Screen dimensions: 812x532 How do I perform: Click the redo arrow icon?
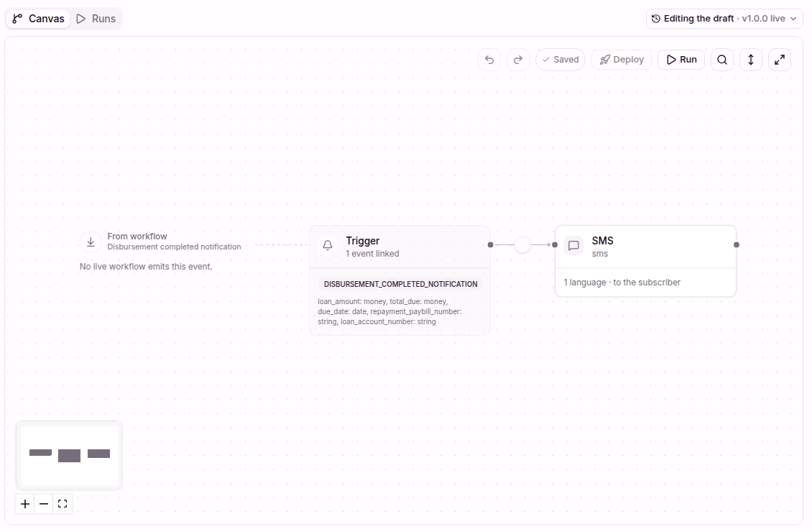[518, 60]
